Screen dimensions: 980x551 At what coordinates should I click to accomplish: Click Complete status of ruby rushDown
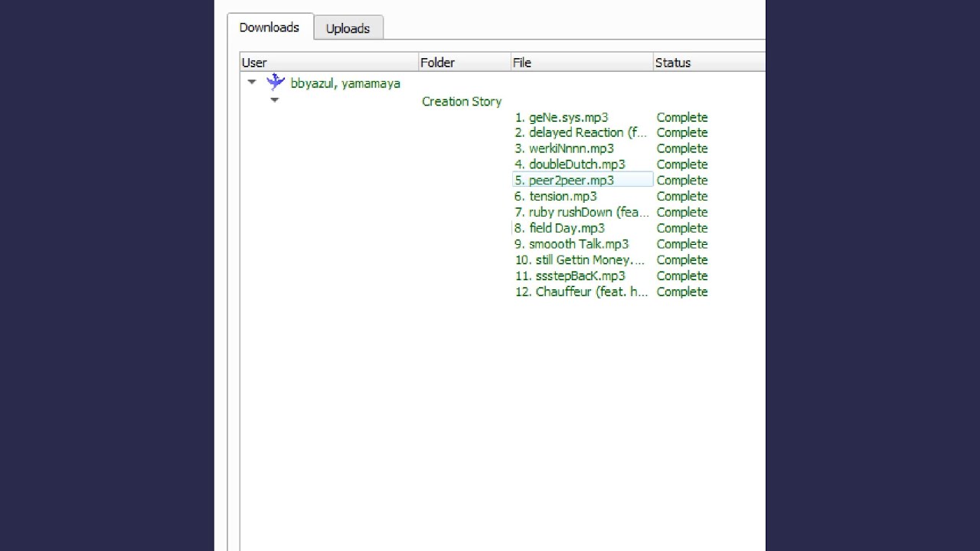(682, 212)
